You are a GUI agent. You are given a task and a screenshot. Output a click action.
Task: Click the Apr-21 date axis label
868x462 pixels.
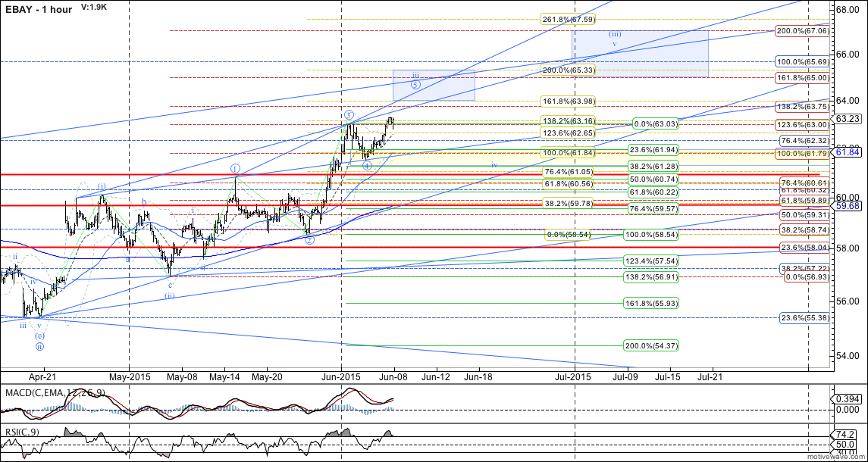[x=42, y=376]
